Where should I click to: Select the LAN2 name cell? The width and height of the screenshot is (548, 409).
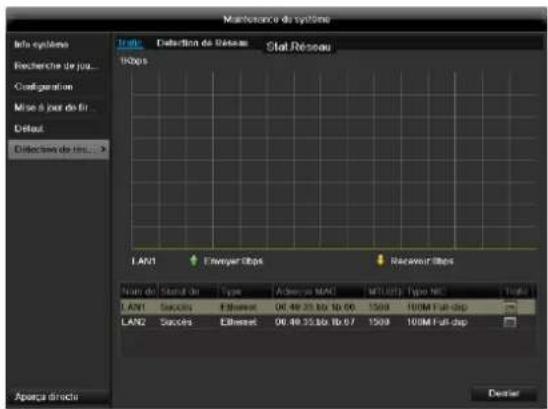coord(134,322)
